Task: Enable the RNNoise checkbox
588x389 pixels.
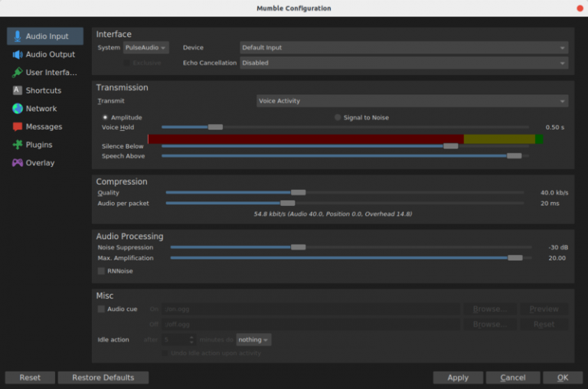Action: (x=101, y=271)
